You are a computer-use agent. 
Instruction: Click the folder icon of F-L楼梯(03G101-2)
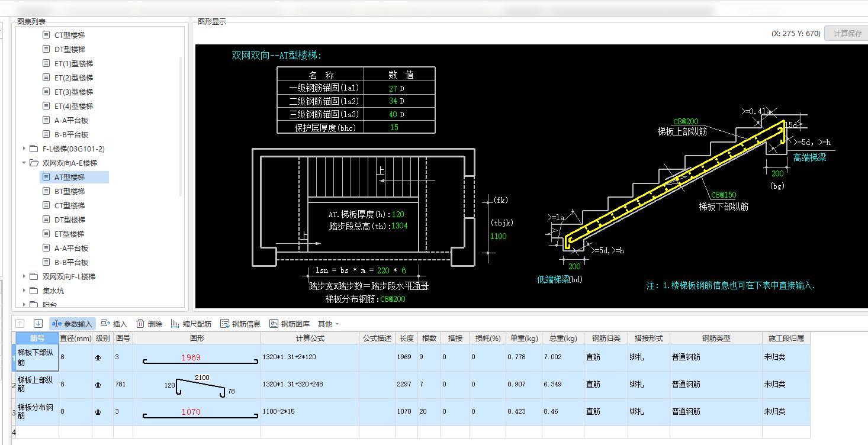pos(34,149)
